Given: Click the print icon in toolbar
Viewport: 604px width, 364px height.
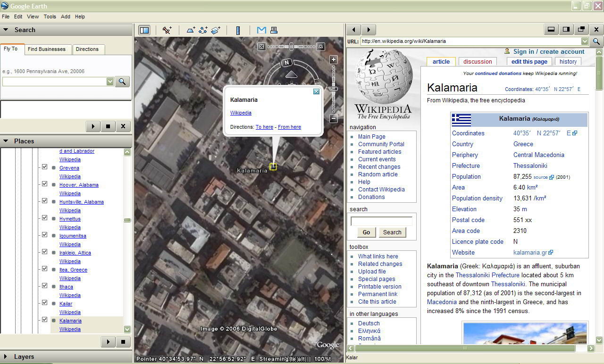Looking at the screenshot, I should [274, 30].
